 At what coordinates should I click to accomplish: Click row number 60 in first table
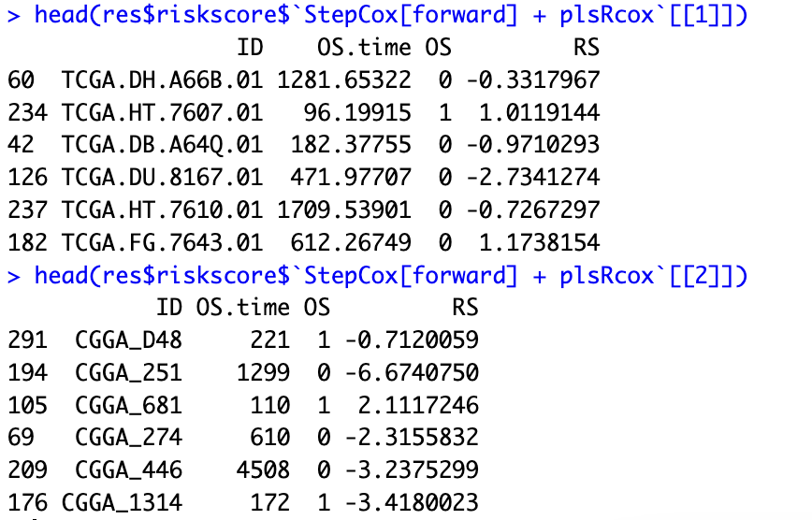22,80
